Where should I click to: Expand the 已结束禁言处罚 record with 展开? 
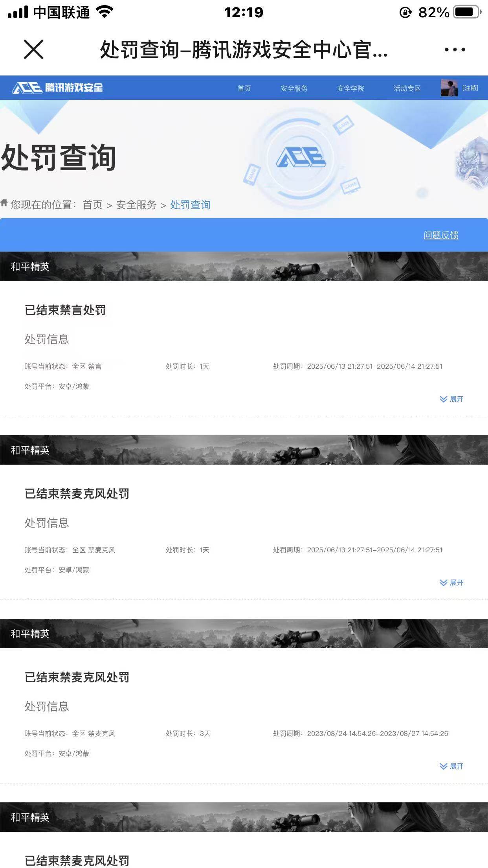click(451, 399)
